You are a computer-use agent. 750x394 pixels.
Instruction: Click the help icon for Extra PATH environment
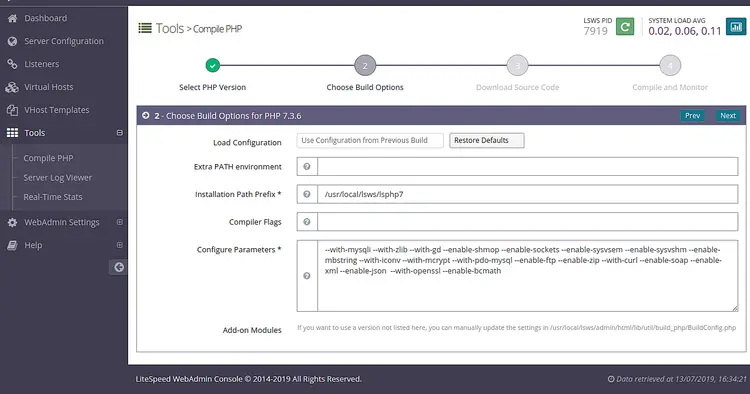click(x=307, y=166)
